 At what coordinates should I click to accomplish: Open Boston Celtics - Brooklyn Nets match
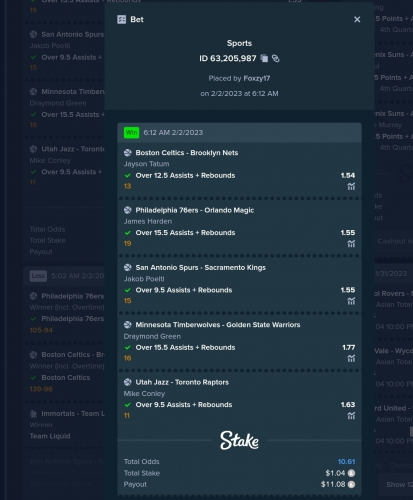[187, 153]
